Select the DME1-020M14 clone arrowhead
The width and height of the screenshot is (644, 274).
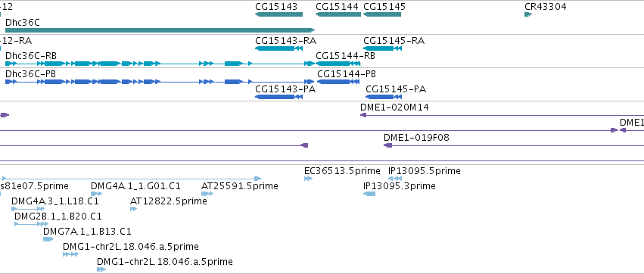pos(363,115)
